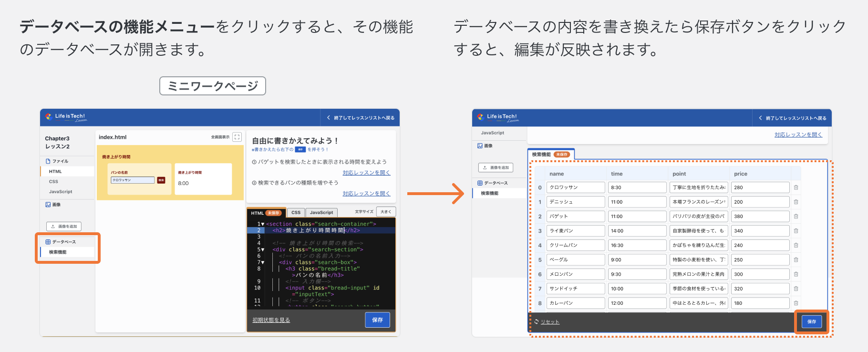
Task: Click the price cell containing 180
Action: click(x=760, y=303)
